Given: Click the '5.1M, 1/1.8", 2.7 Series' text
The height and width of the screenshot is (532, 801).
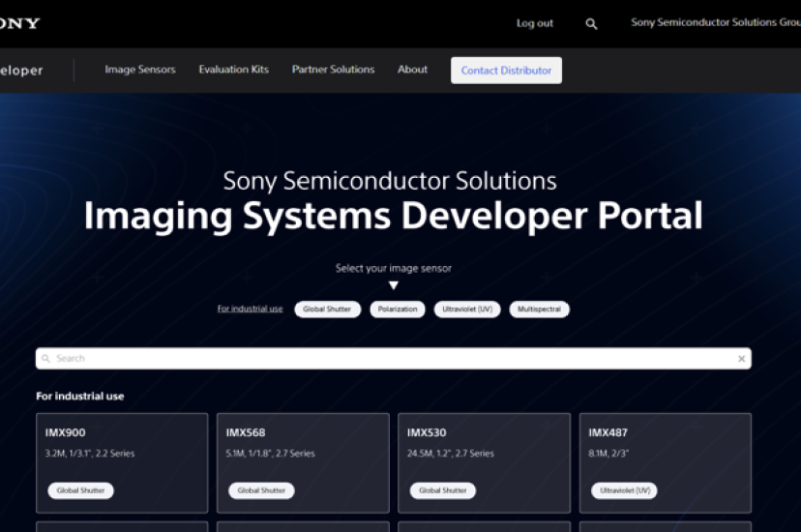Looking at the screenshot, I should click(x=270, y=454).
